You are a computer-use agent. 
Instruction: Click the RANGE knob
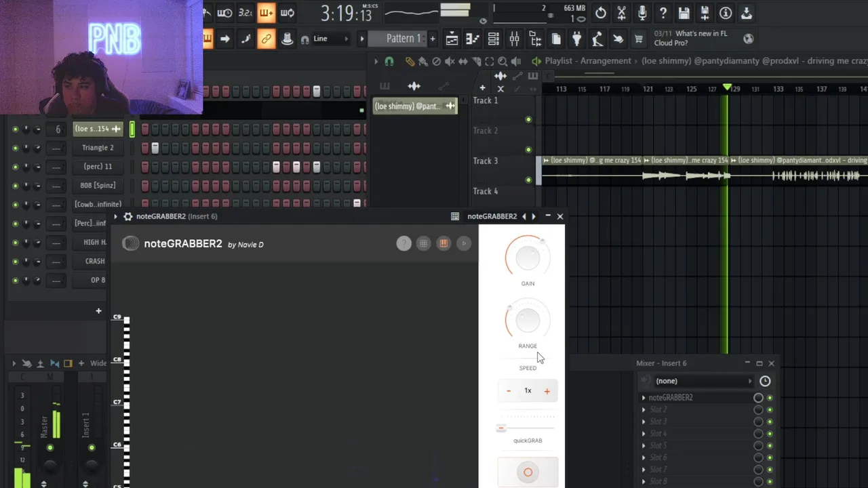pos(528,320)
